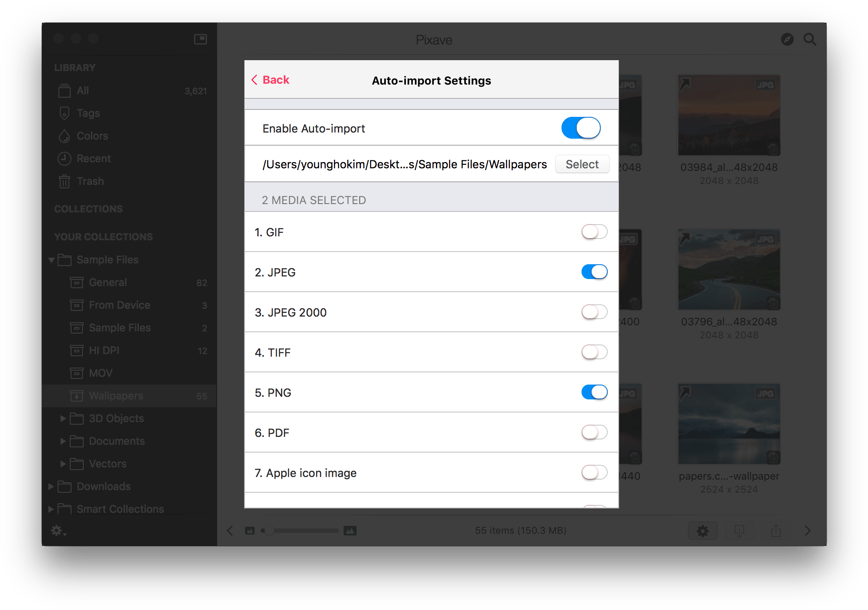
Task: Select the General collection
Action: 129,283
